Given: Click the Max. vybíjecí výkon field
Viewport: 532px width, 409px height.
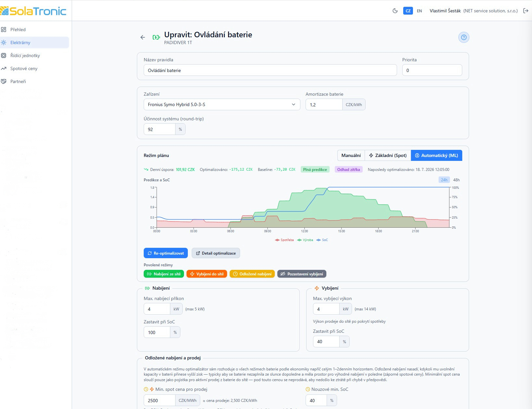Looking at the screenshot, I should (x=326, y=309).
